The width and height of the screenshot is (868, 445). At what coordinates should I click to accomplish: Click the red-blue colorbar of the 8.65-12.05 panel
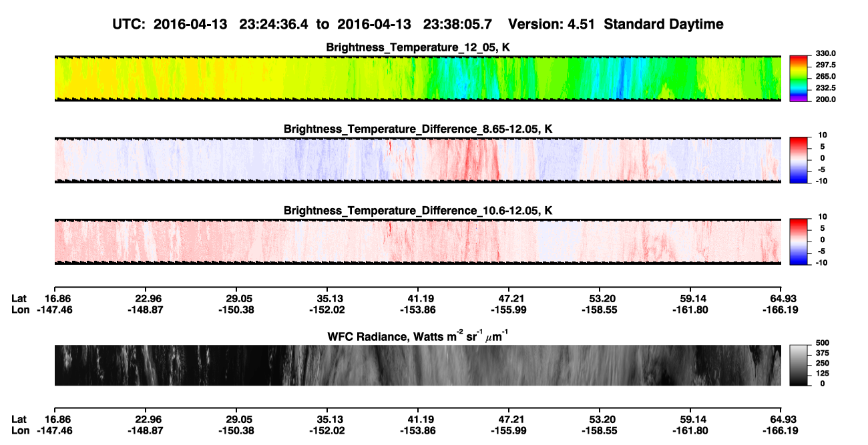point(799,160)
